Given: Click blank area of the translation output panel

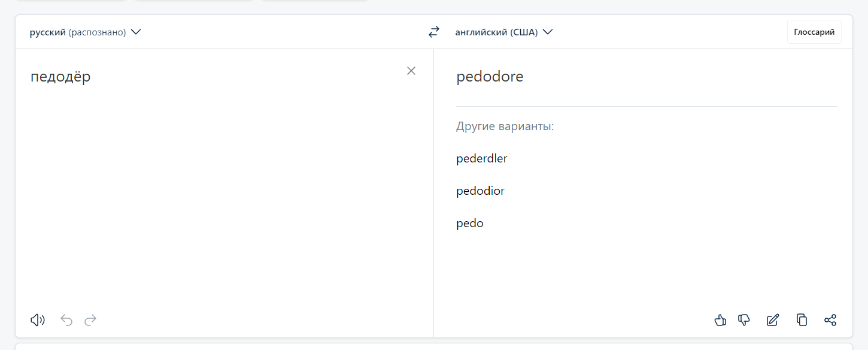Looking at the screenshot, I should (647, 270).
